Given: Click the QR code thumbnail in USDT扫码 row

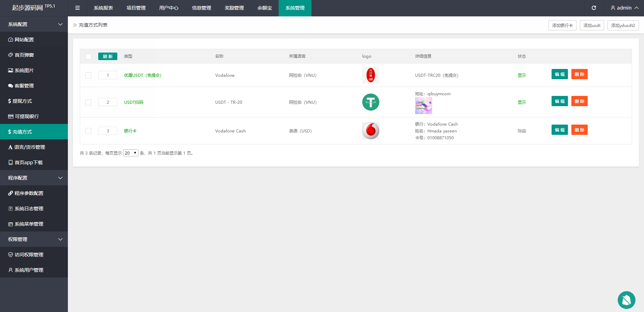Looking at the screenshot, I should (423, 105).
